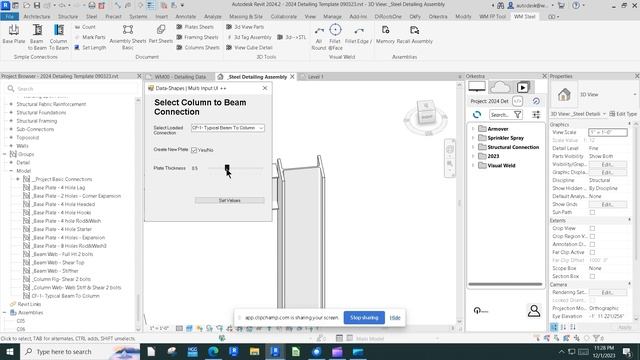Select the Beam to Beam connection tool
The width and height of the screenshot is (640, 360).
click(x=37, y=37)
